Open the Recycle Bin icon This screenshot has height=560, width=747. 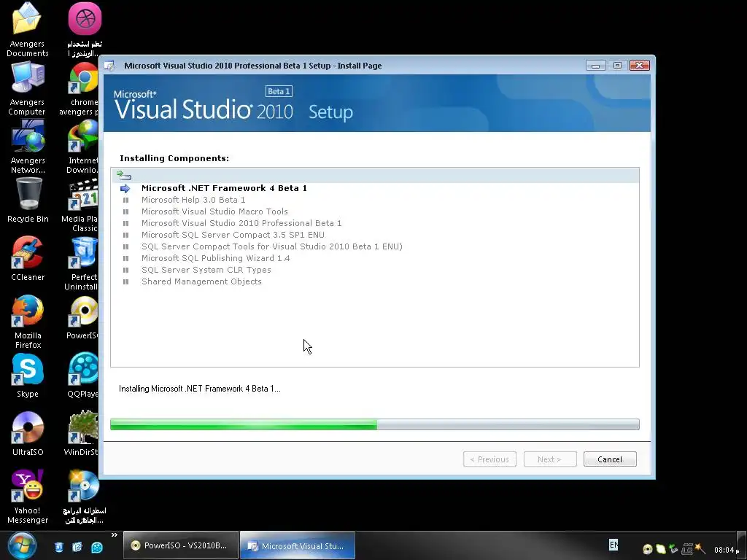click(28, 200)
